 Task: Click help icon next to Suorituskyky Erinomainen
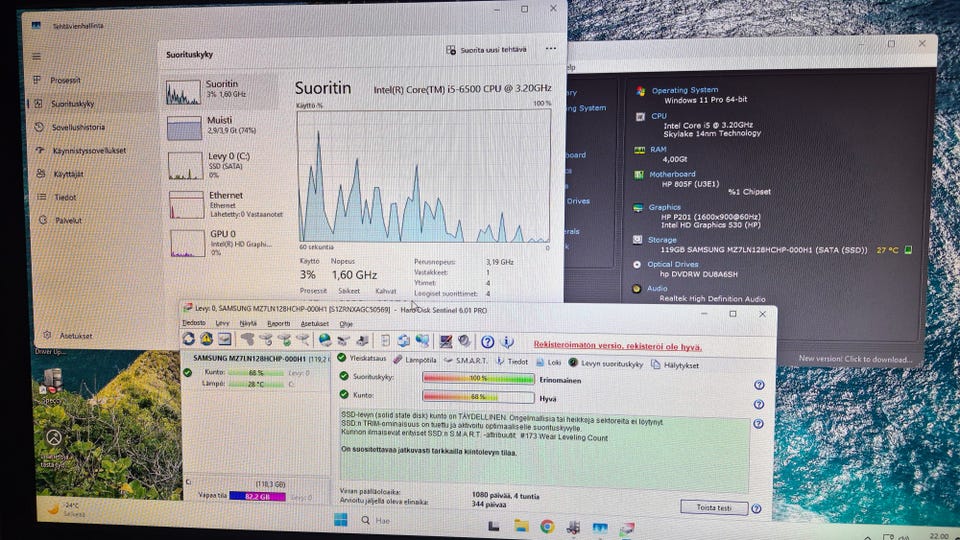pyautogui.click(x=759, y=385)
